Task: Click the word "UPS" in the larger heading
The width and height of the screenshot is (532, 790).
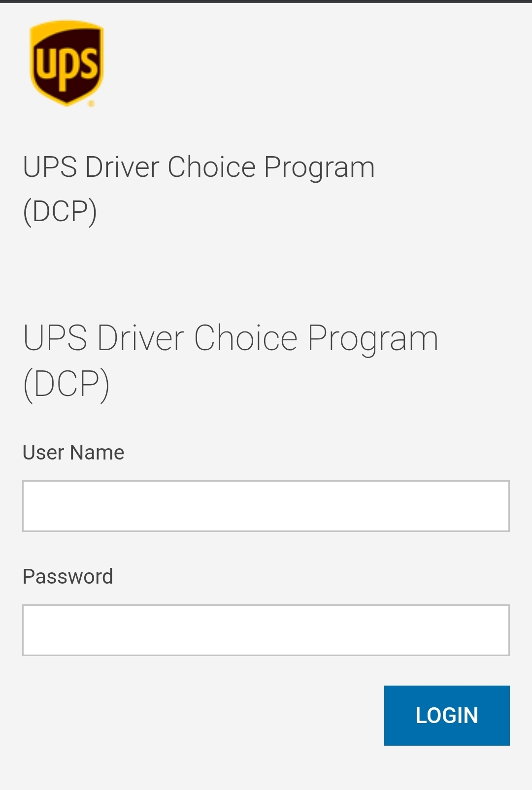Action: [55, 339]
